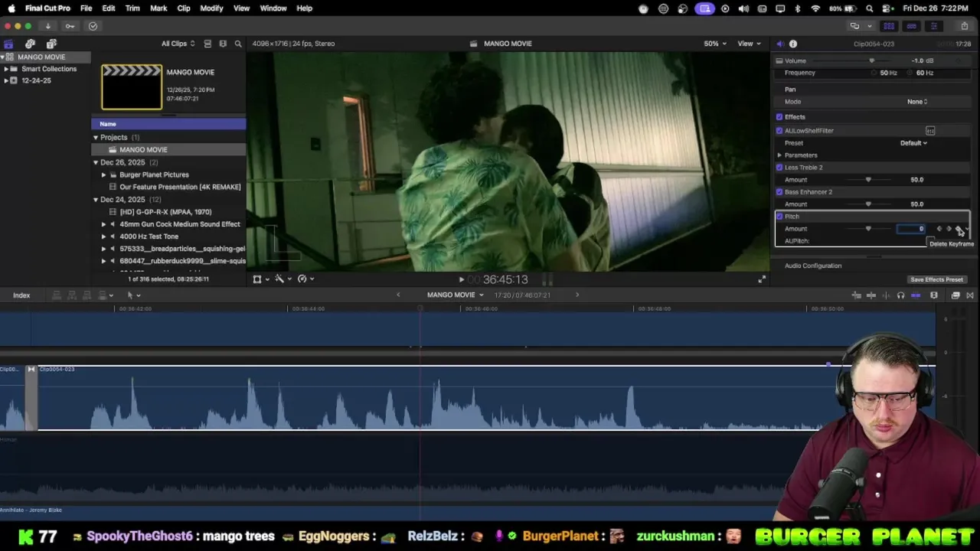Viewport: 980px width, 551px height.
Task: Open the timeline Index button
Action: 21,295
